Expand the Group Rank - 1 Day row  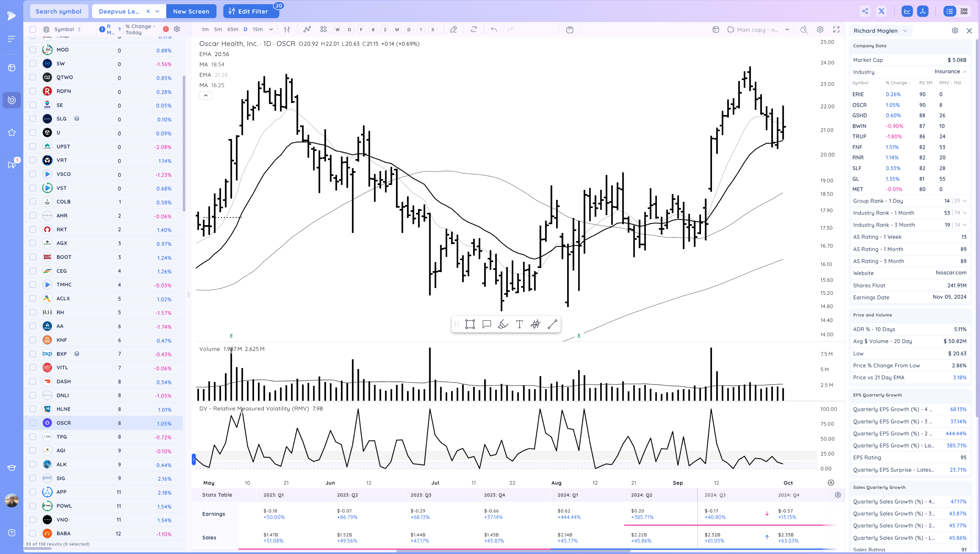tap(965, 201)
